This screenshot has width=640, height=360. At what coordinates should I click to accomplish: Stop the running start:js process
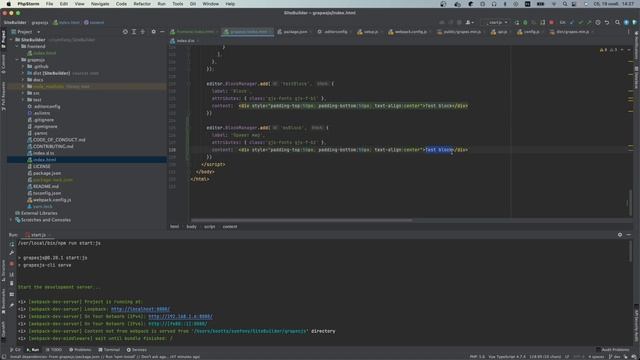pyautogui.click(x=12, y=264)
